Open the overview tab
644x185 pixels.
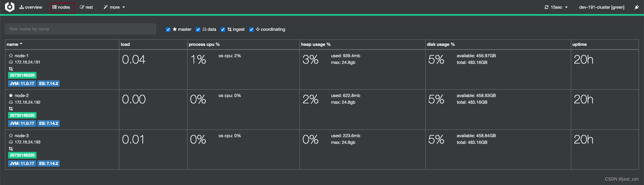point(31,7)
